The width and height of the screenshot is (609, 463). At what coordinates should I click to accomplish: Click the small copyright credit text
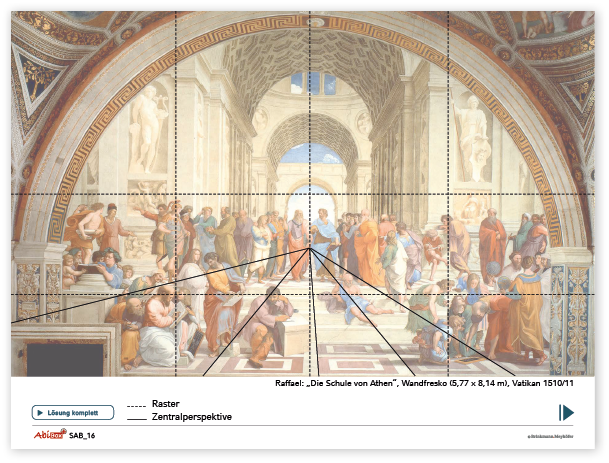[x=550, y=437]
